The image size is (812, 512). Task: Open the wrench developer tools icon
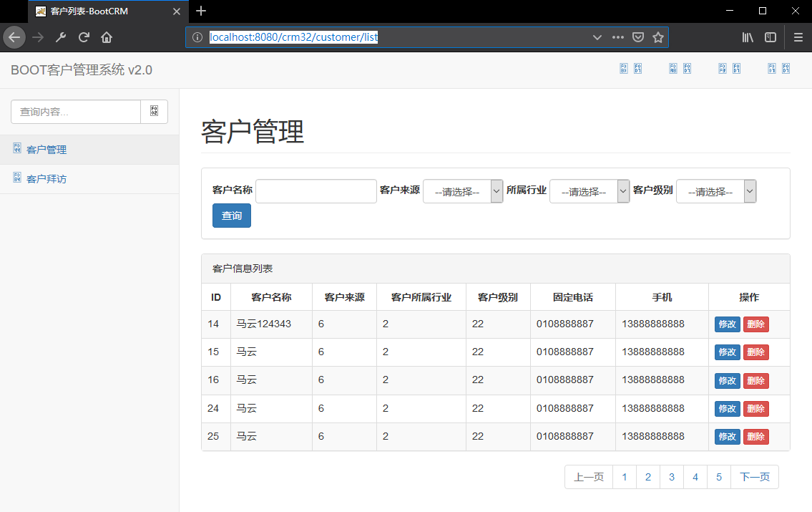click(x=61, y=37)
